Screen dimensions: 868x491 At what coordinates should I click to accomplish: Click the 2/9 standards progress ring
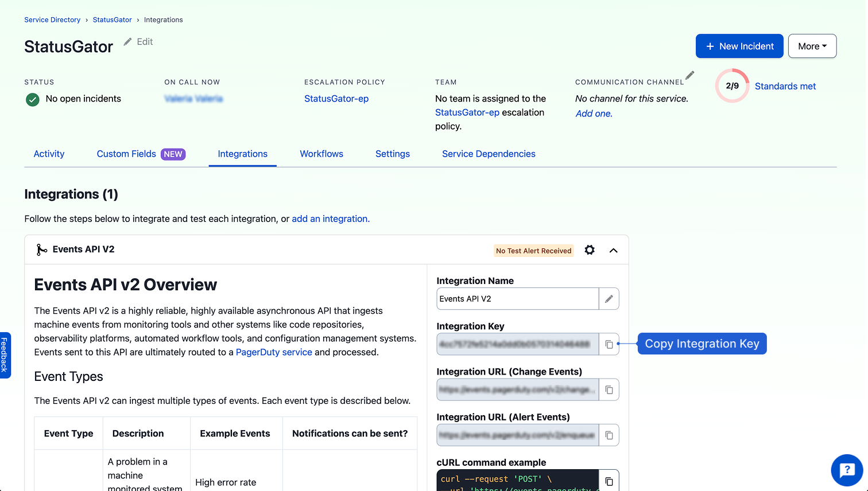pos(732,86)
